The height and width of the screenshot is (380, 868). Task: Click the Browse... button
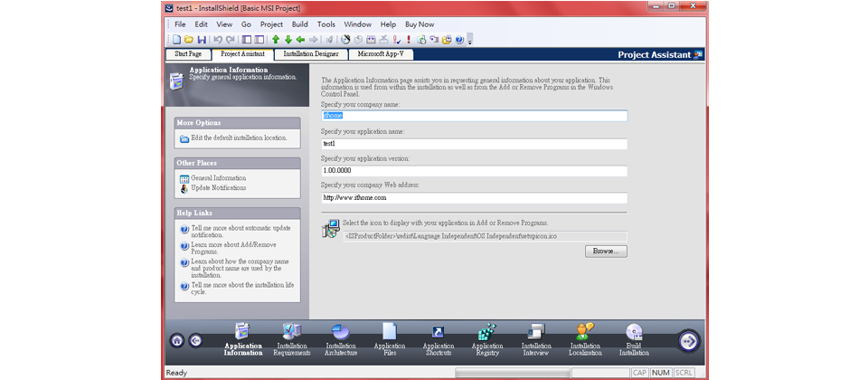[605, 251]
